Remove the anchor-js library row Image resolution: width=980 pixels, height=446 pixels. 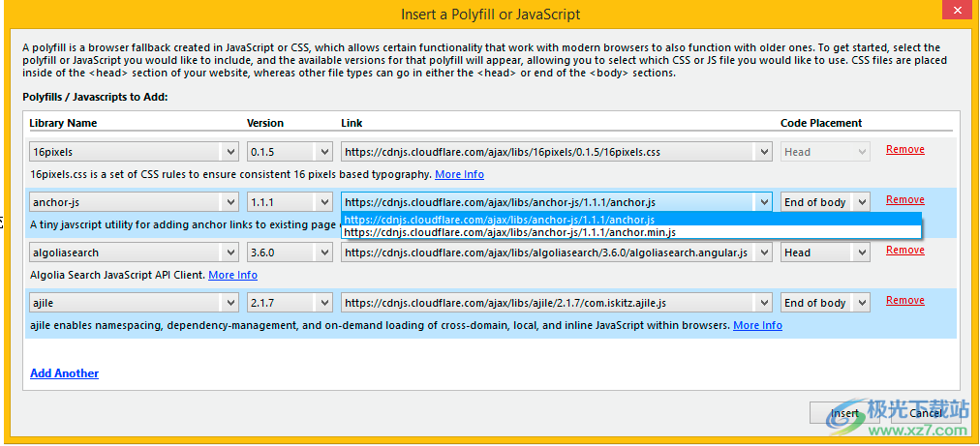pyautogui.click(x=905, y=200)
